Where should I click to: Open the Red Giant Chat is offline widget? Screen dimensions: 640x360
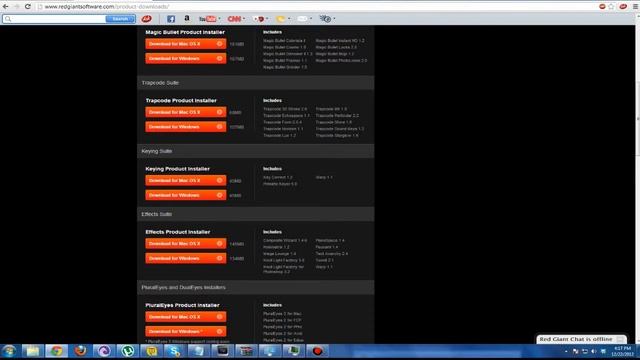pos(581,339)
